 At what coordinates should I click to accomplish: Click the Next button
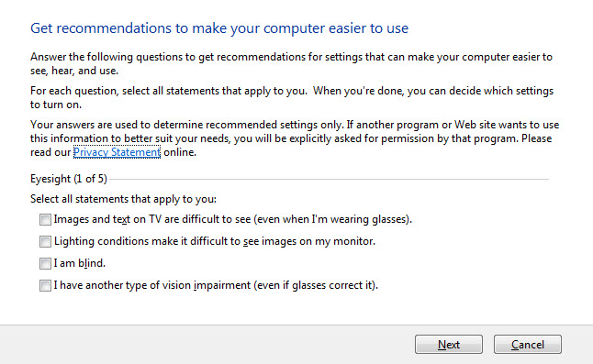click(x=449, y=345)
